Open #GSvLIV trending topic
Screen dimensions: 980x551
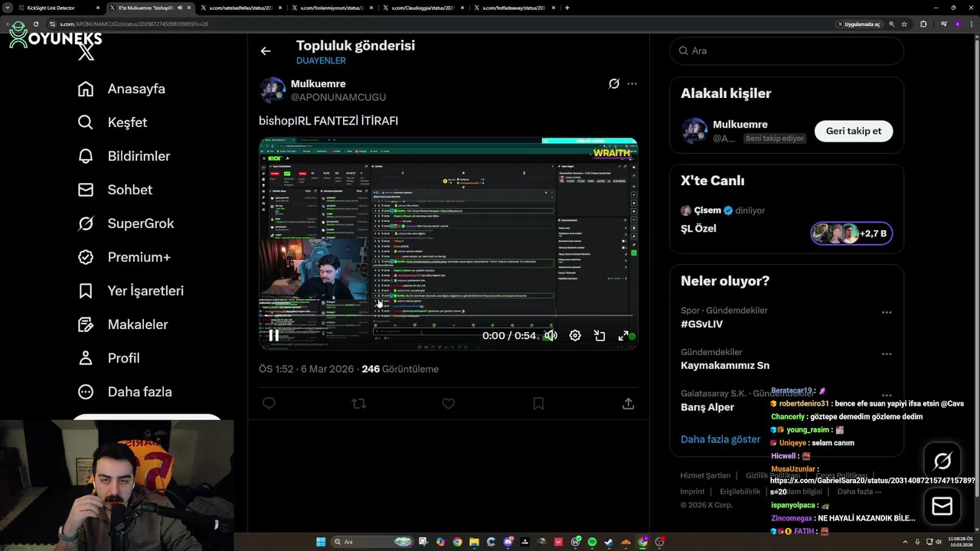702,324
